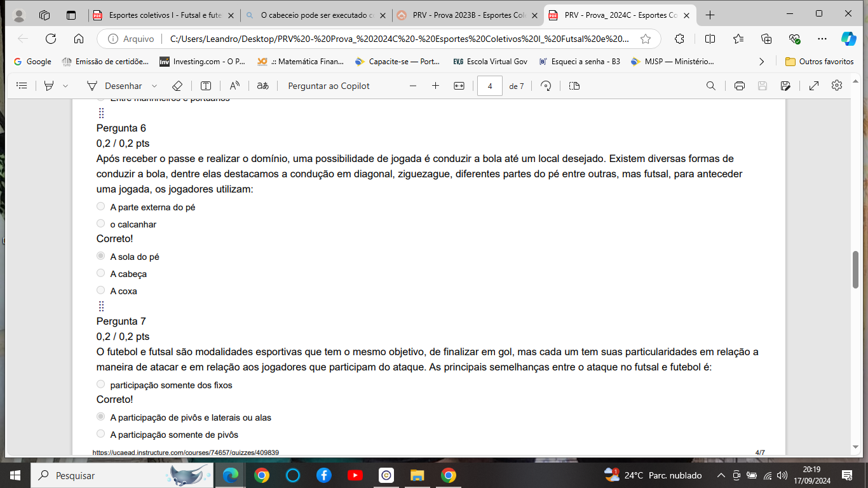The width and height of the screenshot is (868, 488).
Task: Edit the page number field
Action: [x=490, y=86]
